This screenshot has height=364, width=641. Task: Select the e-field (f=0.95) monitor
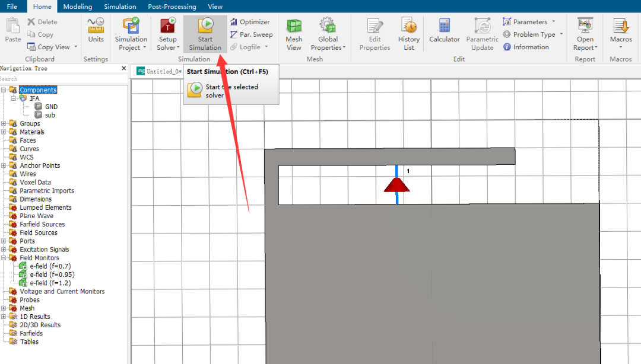(x=52, y=274)
